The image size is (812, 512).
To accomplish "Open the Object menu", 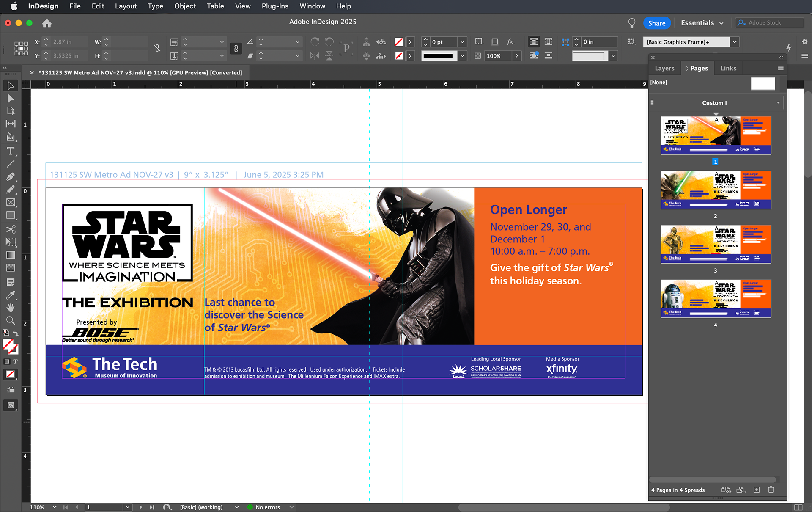I will (x=185, y=6).
